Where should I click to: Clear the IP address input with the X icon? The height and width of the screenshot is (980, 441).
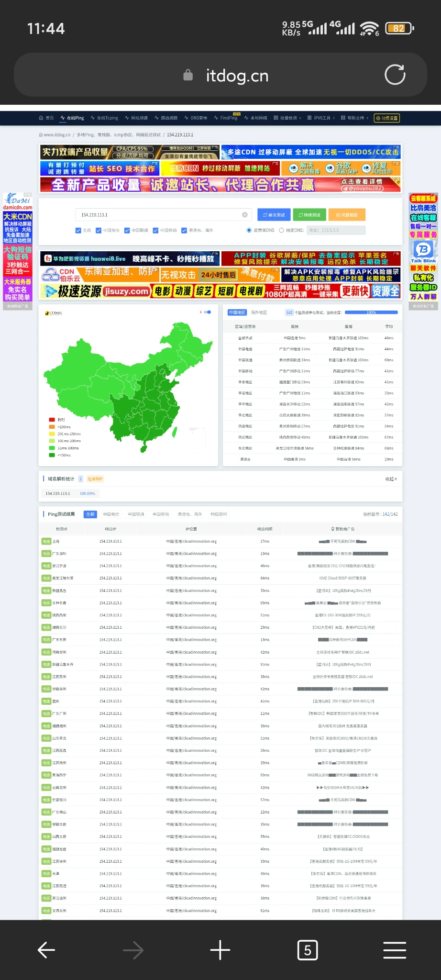click(x=245, y=215)
